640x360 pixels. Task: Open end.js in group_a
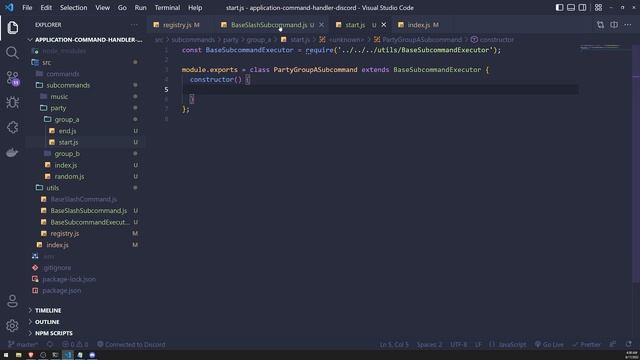pos(86,131)
